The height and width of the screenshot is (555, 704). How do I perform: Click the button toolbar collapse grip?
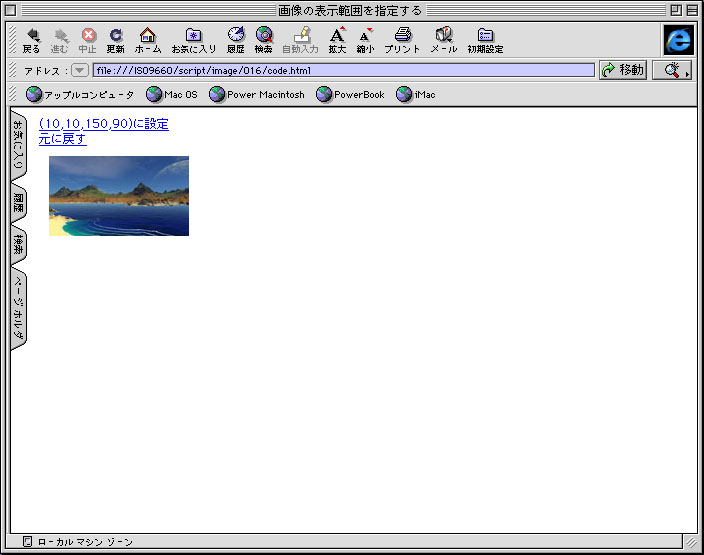point(13,40)
